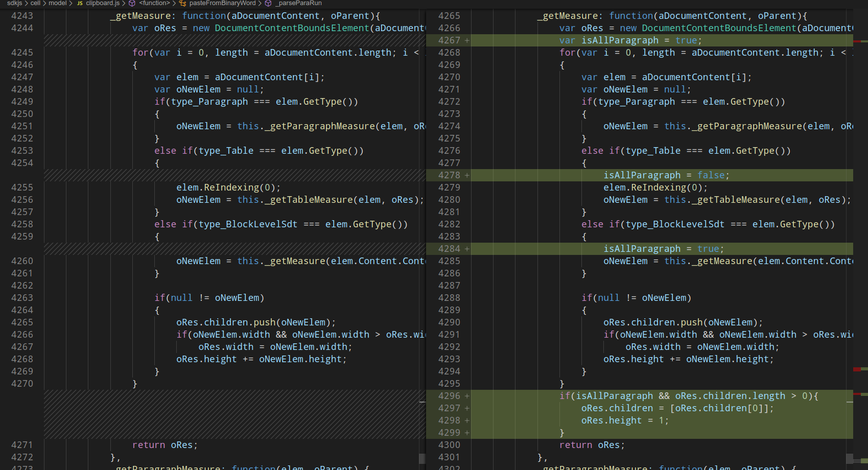The image size is (868, 470).
Task: Select model in the breadcrumb path
Action: (x=57, y=3)
